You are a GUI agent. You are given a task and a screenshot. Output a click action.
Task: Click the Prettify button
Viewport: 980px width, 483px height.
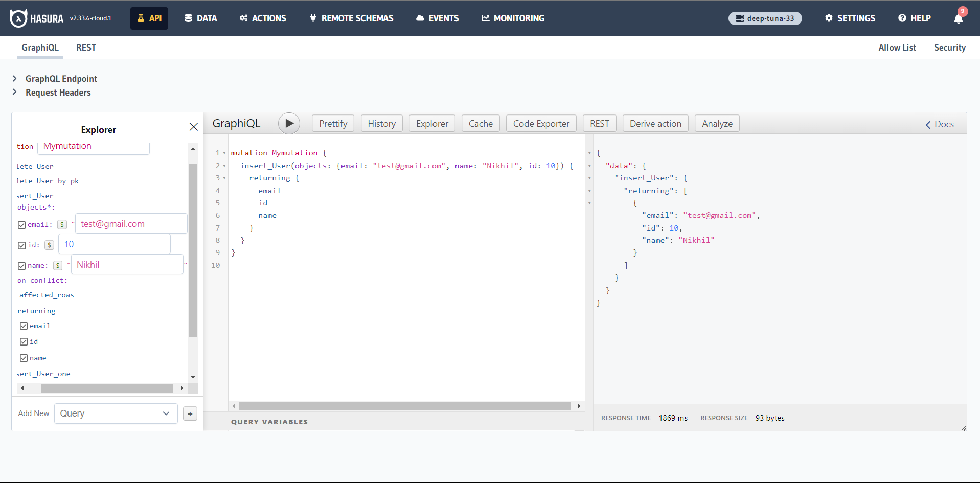point(333,124)
